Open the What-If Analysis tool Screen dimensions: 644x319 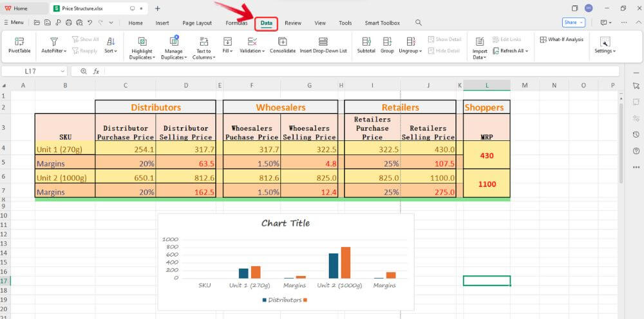point(562,39)
